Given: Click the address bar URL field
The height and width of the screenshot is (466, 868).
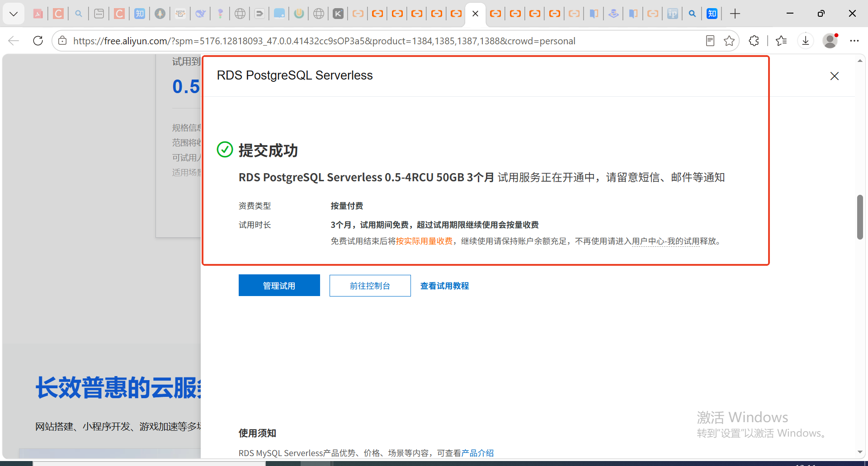Looking at the screenshot, I should [324, 41].
